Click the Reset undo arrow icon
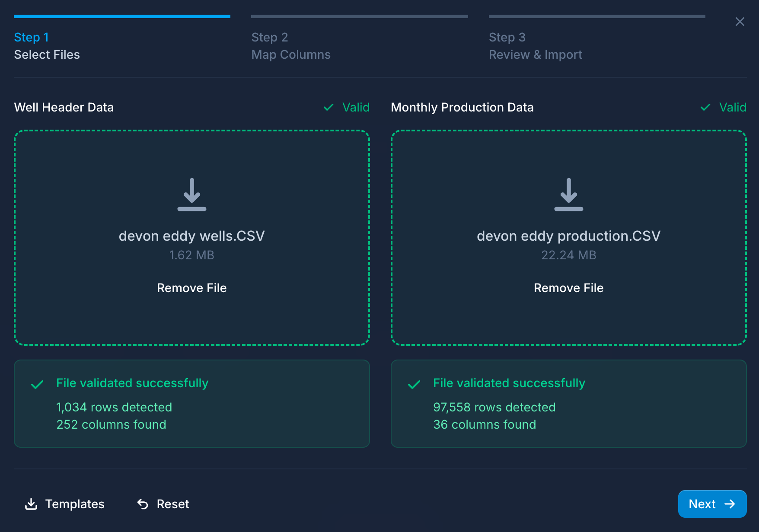The width and height of the screenshot is (759, 532). click(x=143, y=504)
